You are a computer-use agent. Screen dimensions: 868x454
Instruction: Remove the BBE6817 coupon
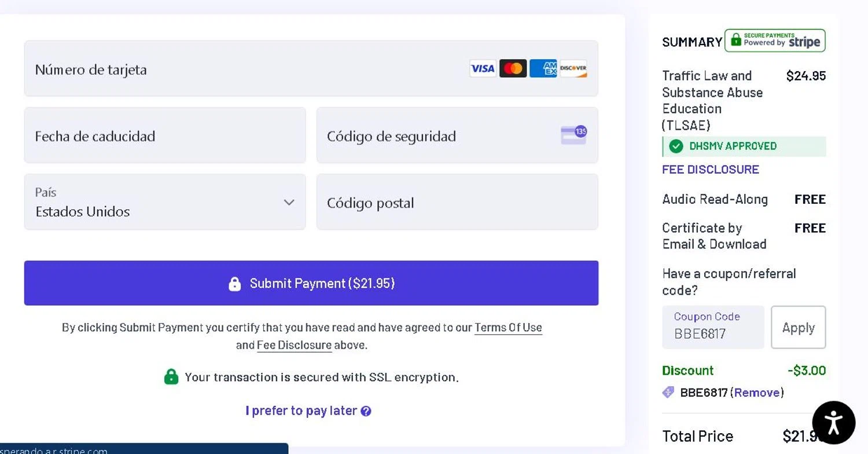tap(757, 393)
